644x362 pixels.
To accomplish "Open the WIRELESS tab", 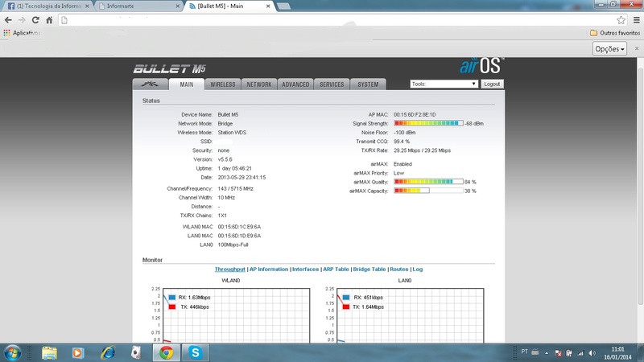I will 223,84.
